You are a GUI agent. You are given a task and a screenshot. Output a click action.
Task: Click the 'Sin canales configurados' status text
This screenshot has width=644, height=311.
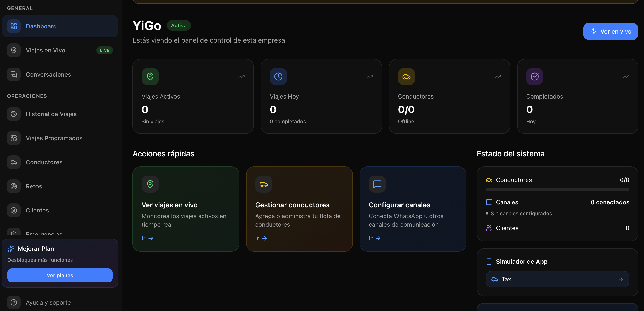point(521,214)
